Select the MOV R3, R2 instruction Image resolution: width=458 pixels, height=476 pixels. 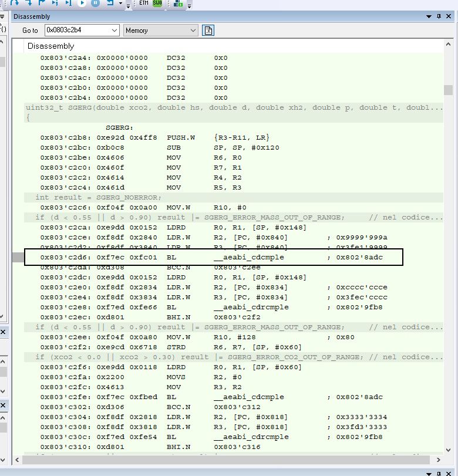(x=234, y=387)
